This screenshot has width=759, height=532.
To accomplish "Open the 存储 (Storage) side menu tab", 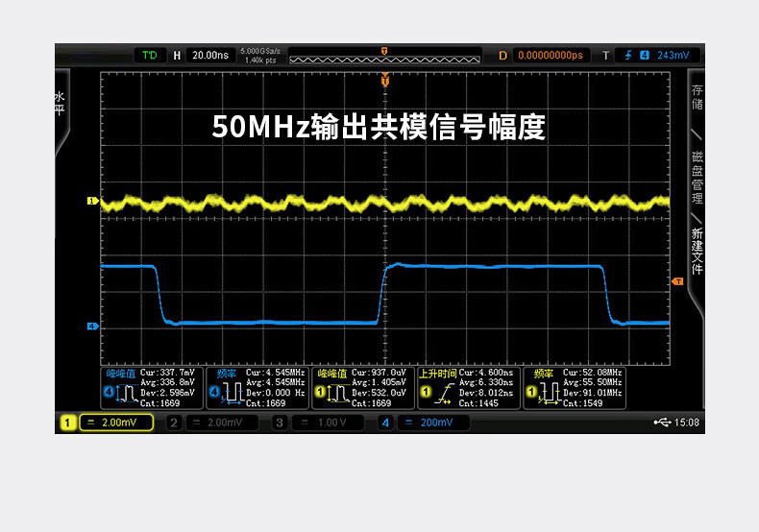I will click(698, 98).
